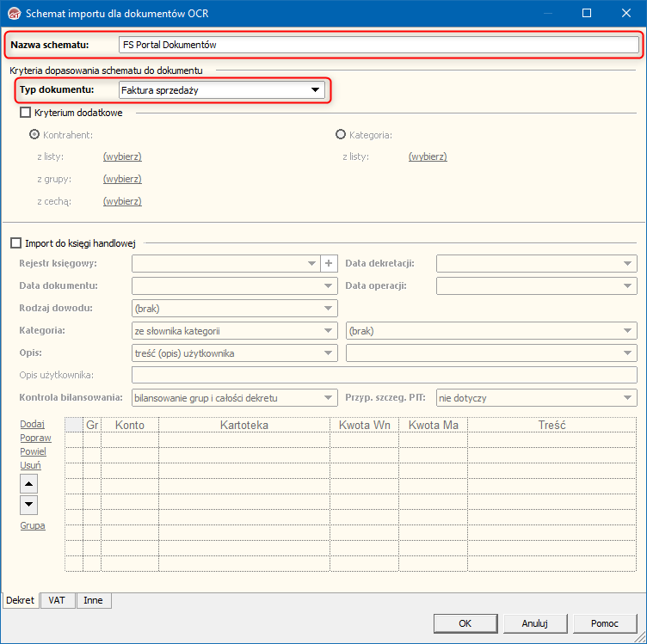The height and width of the screenshot is (644, 647).
Task: Open the Data dekretacji dropdown
Action: 536,263
